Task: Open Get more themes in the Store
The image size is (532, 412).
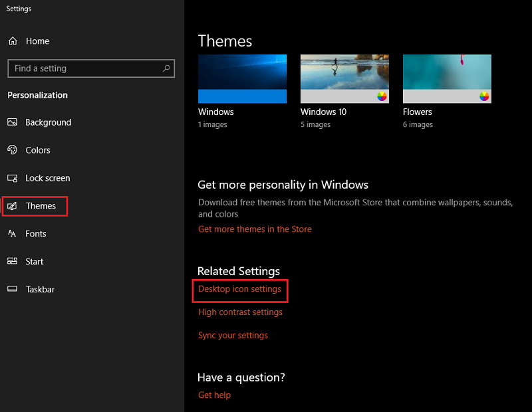Action: coord(255,229)
